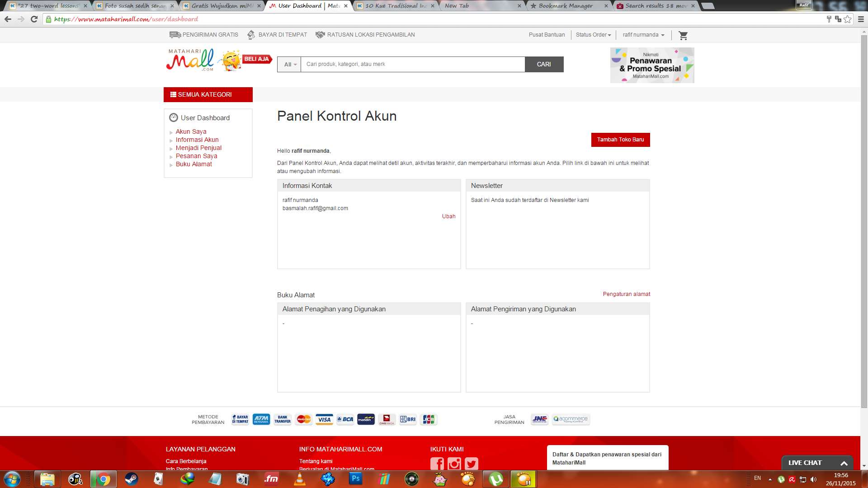
Task: Open the Chrome hamburger menu
Action: [861, 19]
